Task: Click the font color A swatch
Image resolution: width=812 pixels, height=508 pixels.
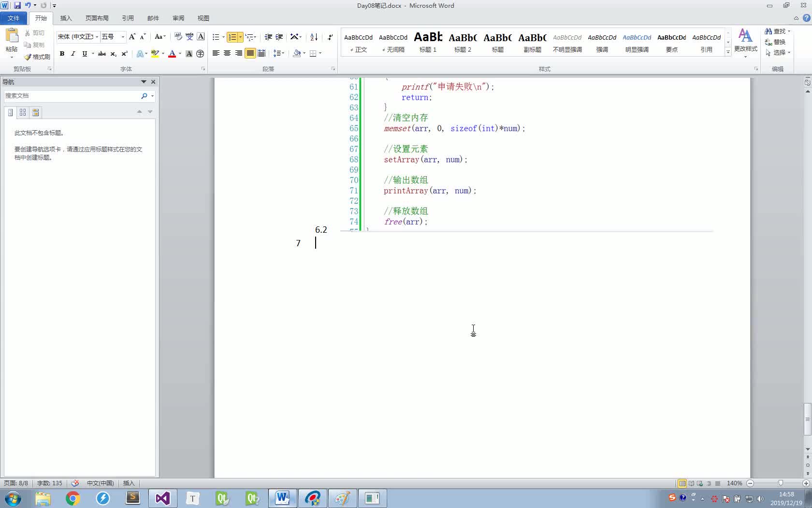Action: click(x=172, y=54)
